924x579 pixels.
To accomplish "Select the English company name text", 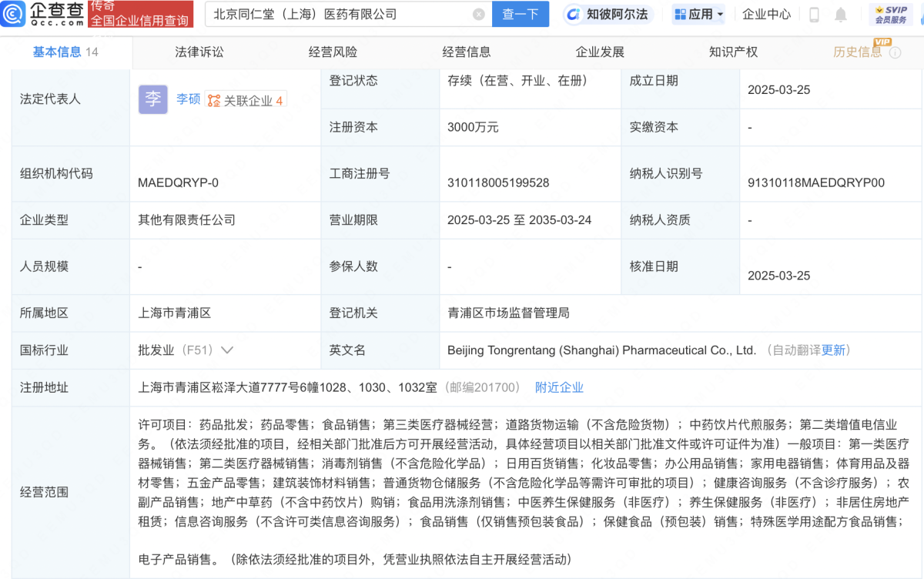I will [x=602, y=350].
